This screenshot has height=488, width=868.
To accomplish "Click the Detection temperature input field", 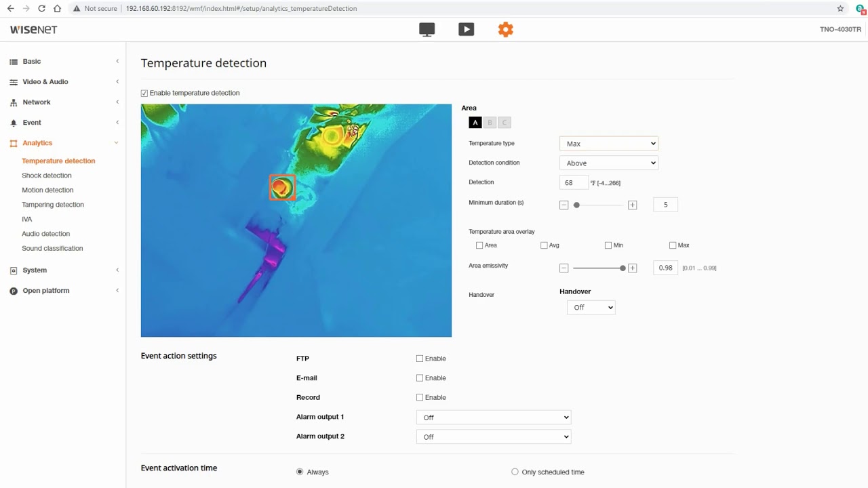I will (574, 183).
